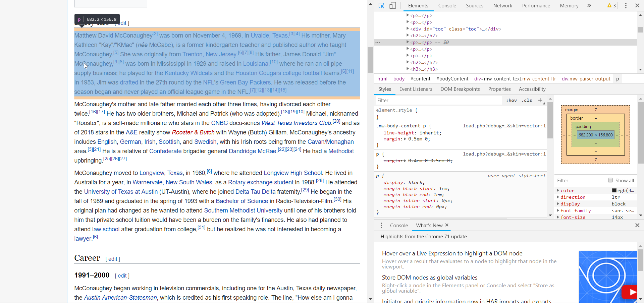Image resolution: width=644 pixels, height=303 pixels.
Task: Switch to the Network tab
Action: click(502, 6)
